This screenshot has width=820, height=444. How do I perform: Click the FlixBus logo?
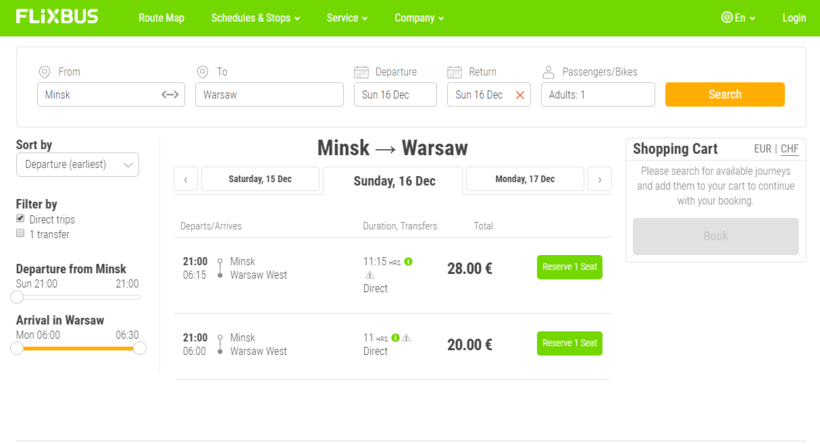tap(57, 17)
